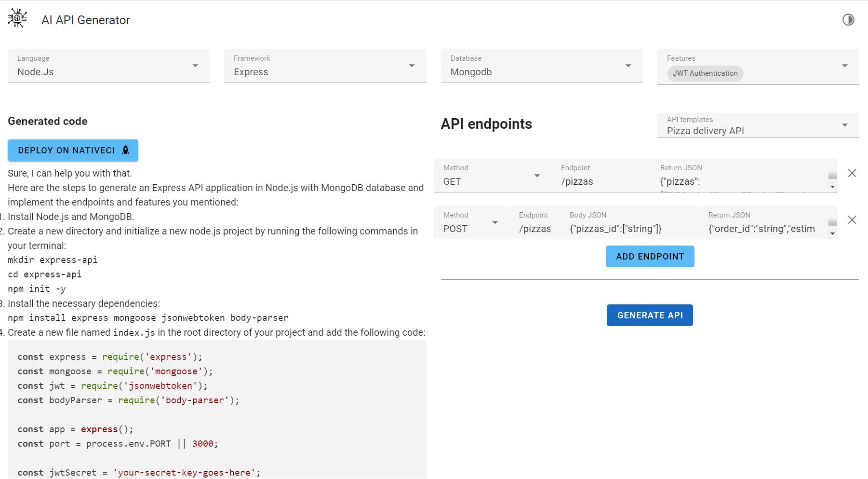Edit the Body JSON field
Viewport: 868px width, 479px height.
[629, 222]
